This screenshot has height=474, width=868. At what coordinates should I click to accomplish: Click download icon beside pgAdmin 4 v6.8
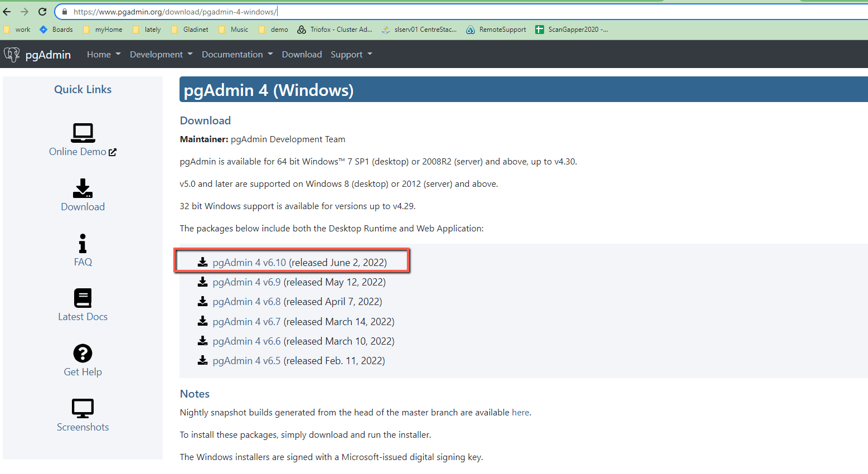click(x=203, y=301)
